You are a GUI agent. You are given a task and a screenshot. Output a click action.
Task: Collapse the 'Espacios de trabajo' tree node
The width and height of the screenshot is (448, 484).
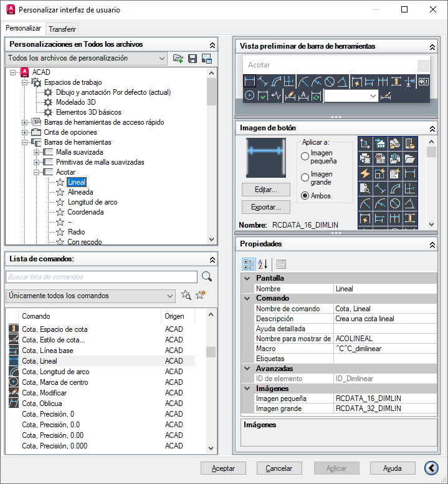(x=25, y=82)
